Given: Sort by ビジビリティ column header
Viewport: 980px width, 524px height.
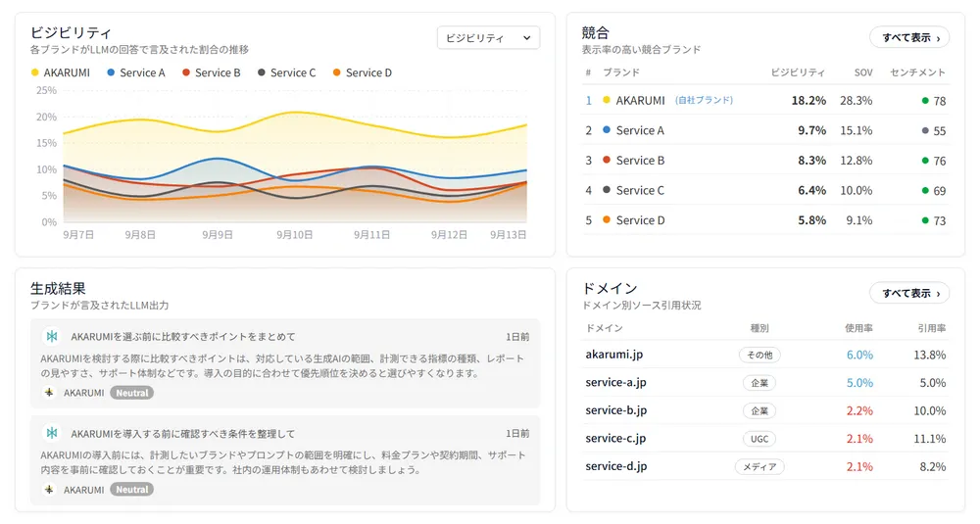Looking at the screenshot, I should coord(798,72).
